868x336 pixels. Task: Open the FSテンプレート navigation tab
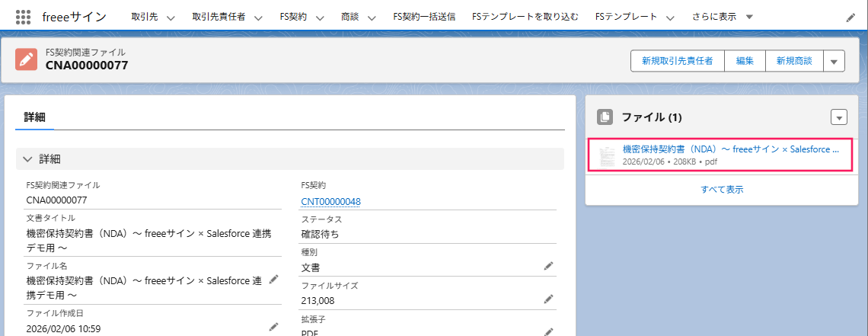tap(626, 18)
